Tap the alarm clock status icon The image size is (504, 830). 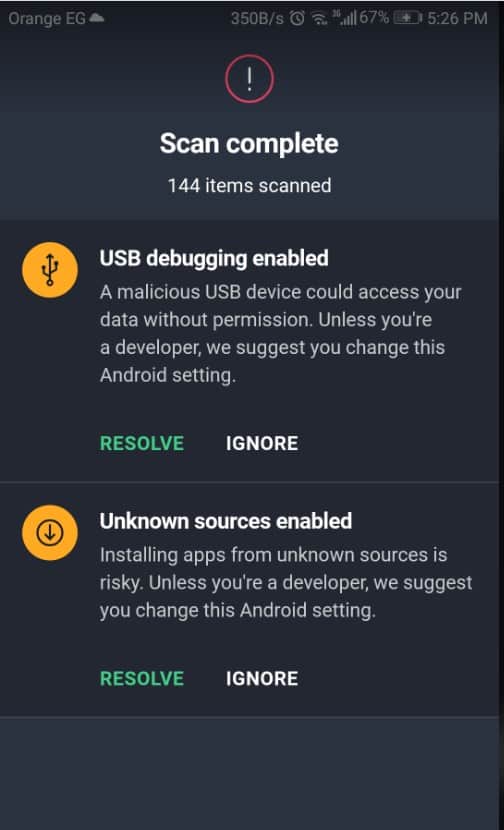click(298, 19)
